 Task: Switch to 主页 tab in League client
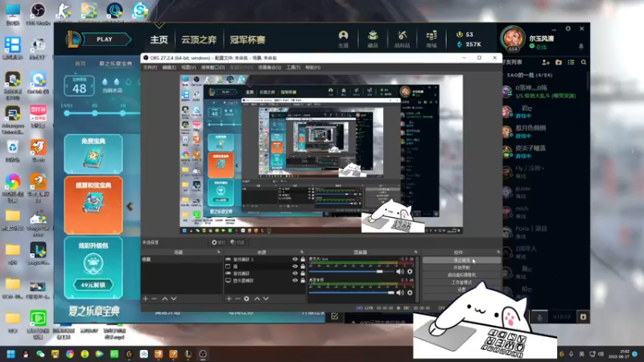coord(159,39)
